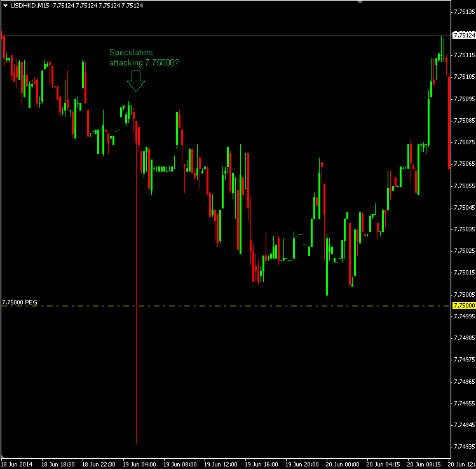Click the '18 Jun 22:30' time axis label
The width and height of the screenshot is (476, 469).
tap(99, 464)
